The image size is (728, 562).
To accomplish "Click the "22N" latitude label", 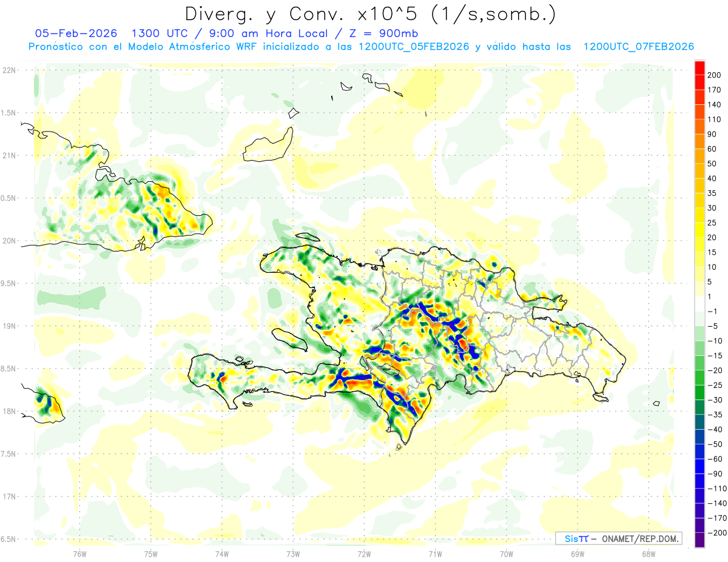I will (x=9, y=70).
